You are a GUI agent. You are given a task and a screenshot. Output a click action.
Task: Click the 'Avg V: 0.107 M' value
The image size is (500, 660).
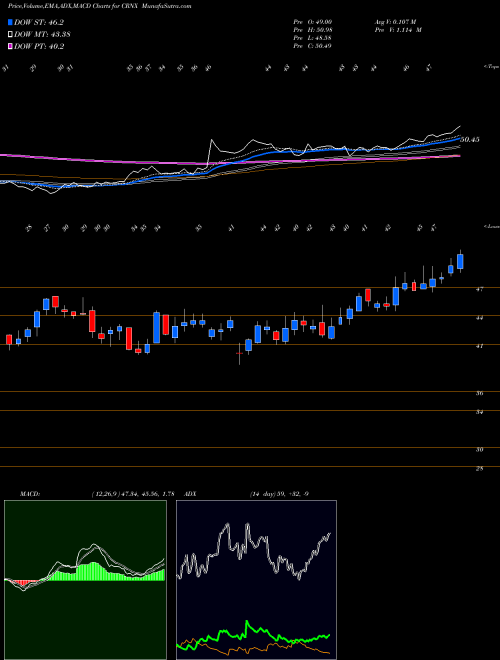pyautogui.click(x=398, y=21)
